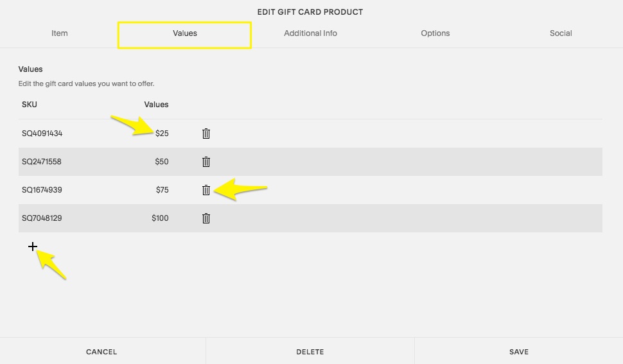
Task: Open the Social tab
Action: [x=561, y=33]
